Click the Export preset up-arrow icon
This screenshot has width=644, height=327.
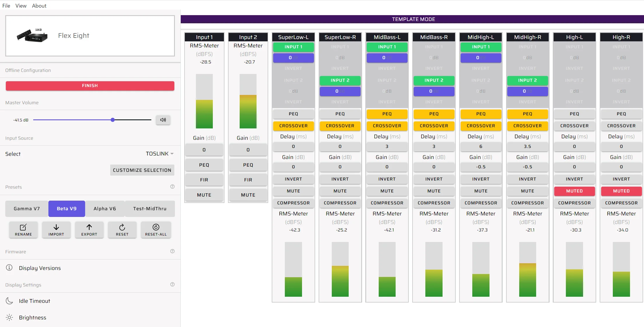(89, 227)
